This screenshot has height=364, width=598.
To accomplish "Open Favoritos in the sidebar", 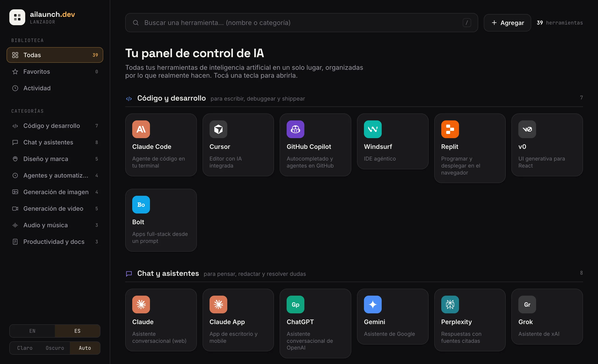I will 55,71.
